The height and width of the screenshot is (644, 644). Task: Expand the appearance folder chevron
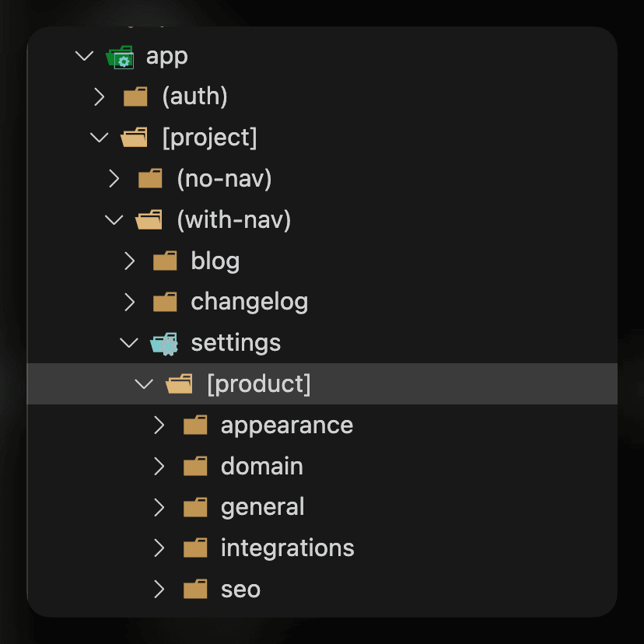159,425
